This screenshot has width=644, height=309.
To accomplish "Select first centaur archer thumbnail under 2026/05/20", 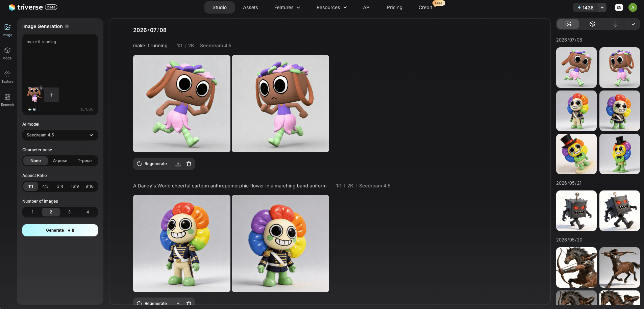I will click(576, 267).
